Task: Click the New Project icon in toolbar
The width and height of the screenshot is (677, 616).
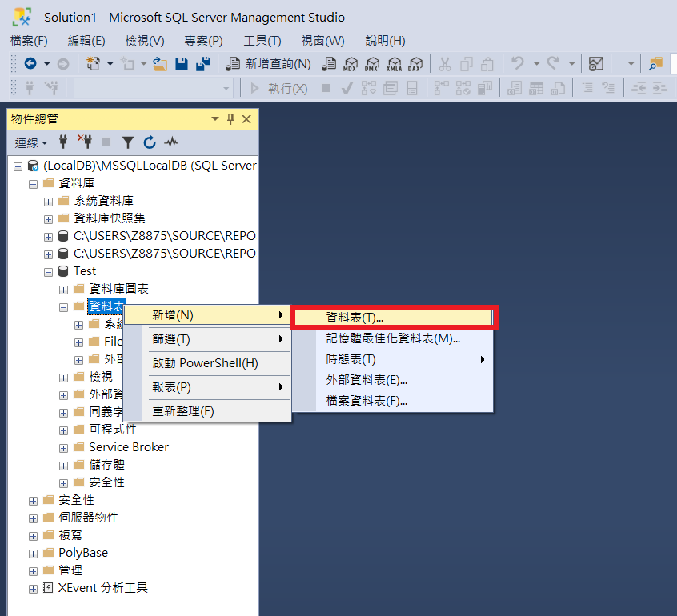Action: (94, 64)
